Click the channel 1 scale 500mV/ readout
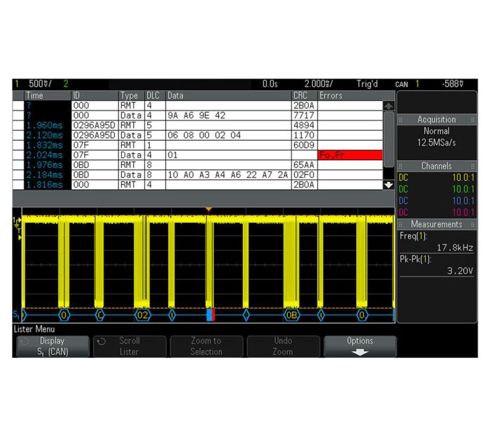The width and height of the screenshot is (490, 448). pyautogui.click(x=41, y=84)
